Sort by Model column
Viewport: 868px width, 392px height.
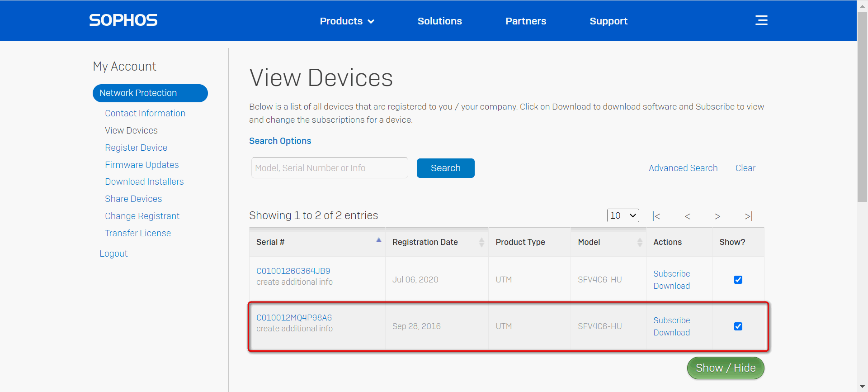click(x=609, y=242)
